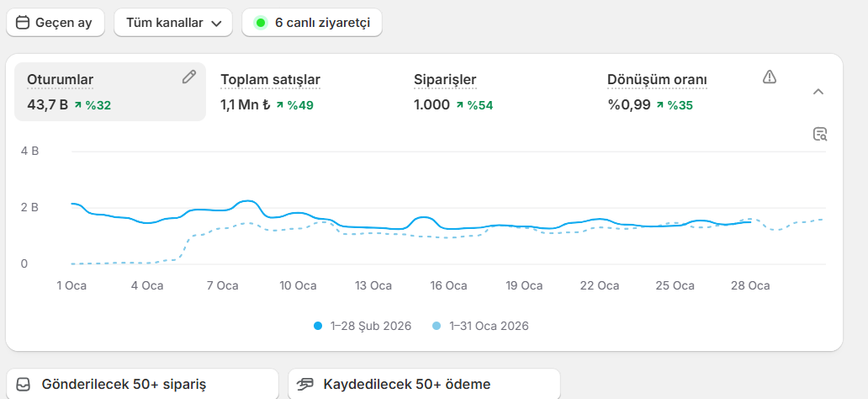Open Gönderilecek 50+ sipariş
This screenshot has width=868, height=399.
pyautogui.click(x=142, y=385)
